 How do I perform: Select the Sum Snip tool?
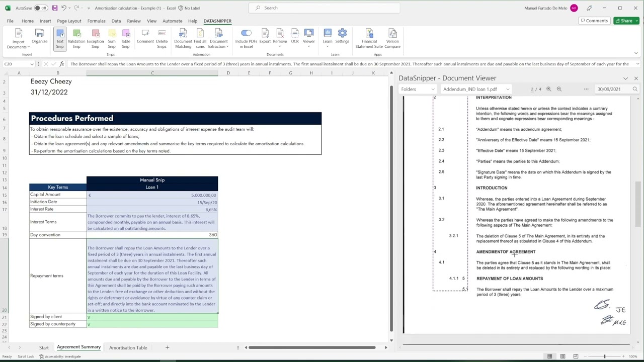[x=112, y=39]
